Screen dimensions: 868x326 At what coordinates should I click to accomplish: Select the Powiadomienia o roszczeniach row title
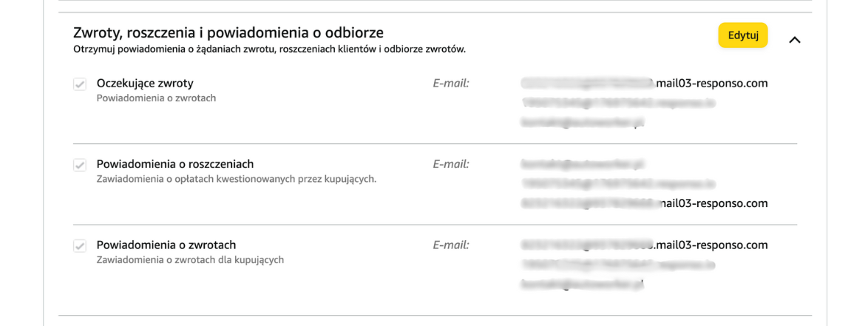[x=175, y=164]
